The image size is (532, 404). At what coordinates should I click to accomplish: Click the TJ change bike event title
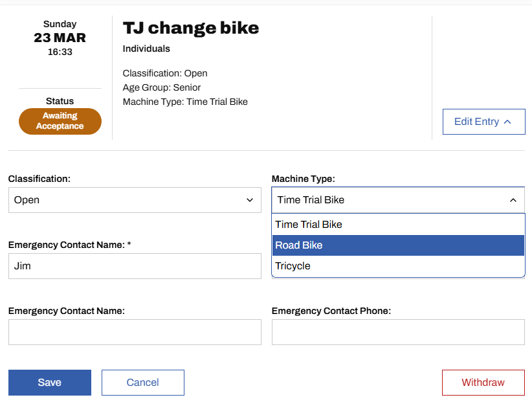[191, 28]
